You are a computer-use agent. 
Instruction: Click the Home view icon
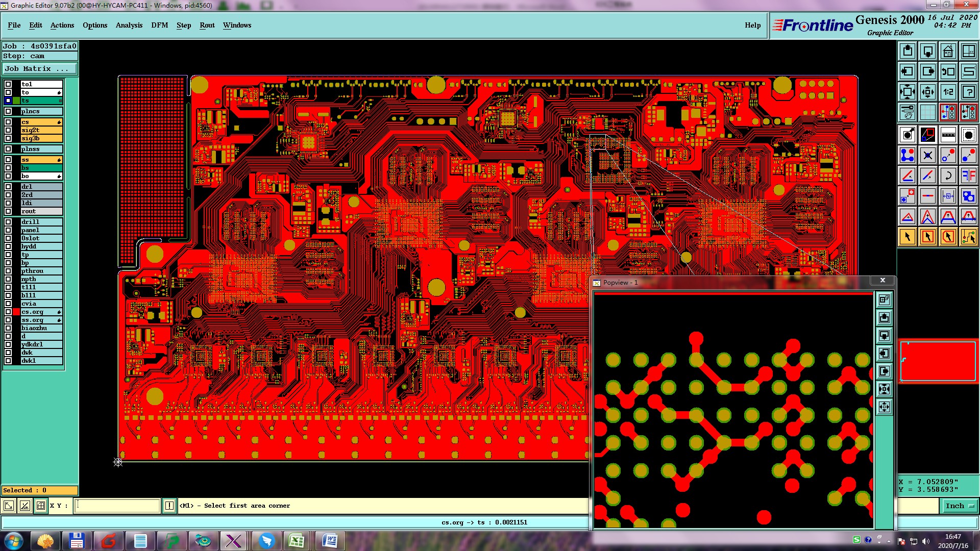(948, 51)
